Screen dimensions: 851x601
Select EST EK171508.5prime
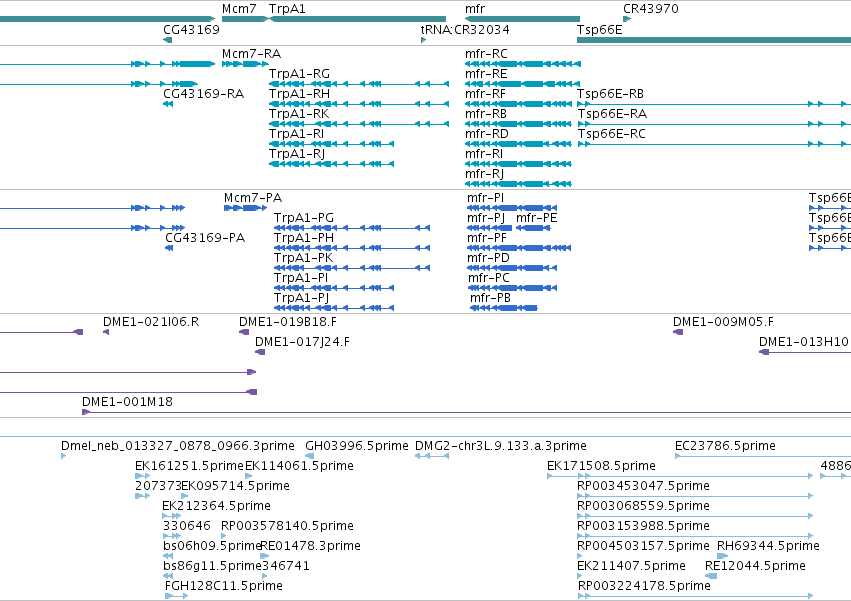pos(680,476)
